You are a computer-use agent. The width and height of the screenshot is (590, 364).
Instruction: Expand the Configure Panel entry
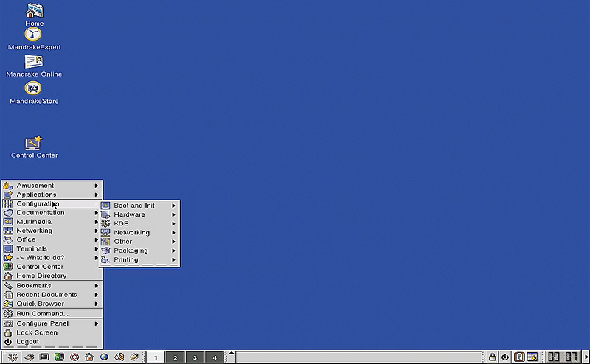click(x=52, y=323)
